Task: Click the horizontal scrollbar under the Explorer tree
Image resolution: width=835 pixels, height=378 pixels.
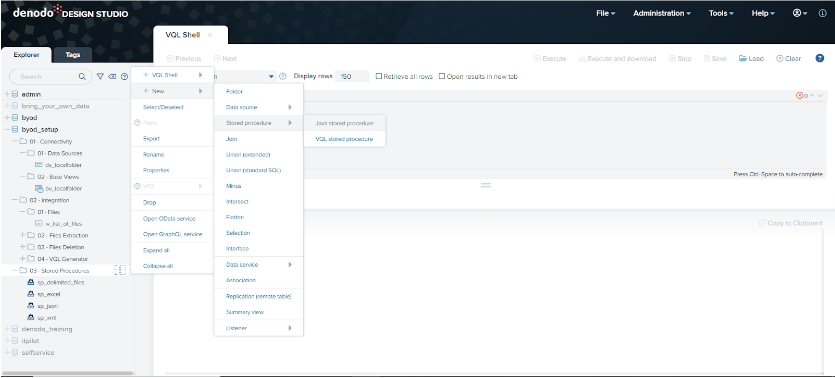Action: pos(68,373)
